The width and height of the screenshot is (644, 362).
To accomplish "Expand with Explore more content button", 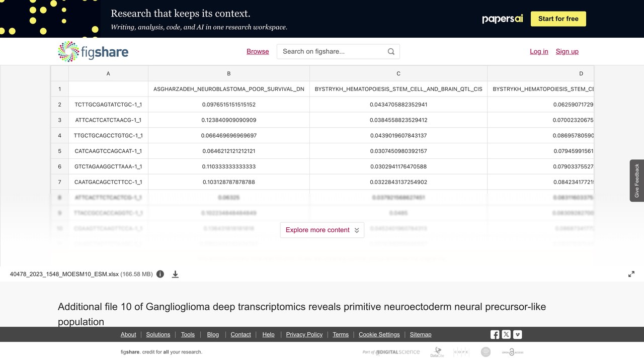I will (x=322, y=230).
